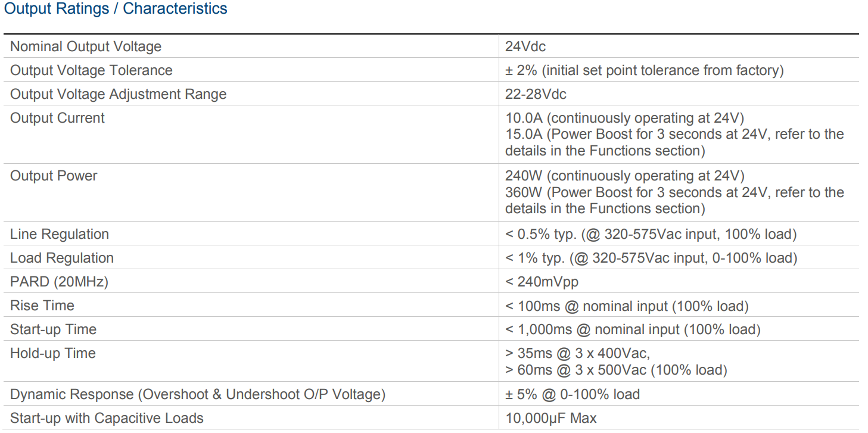Click the 10.0A continuous current text
Viewport: 868px width, 433px height.
(624, 118)
